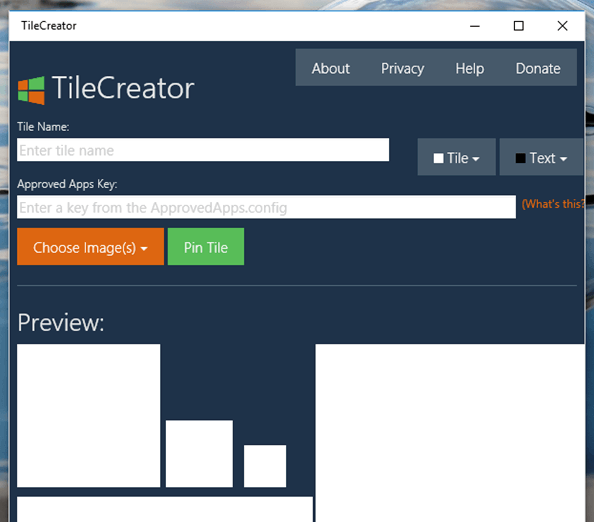
Task: Expand the Text color dropdown
Action: click(x=541, y=157)
